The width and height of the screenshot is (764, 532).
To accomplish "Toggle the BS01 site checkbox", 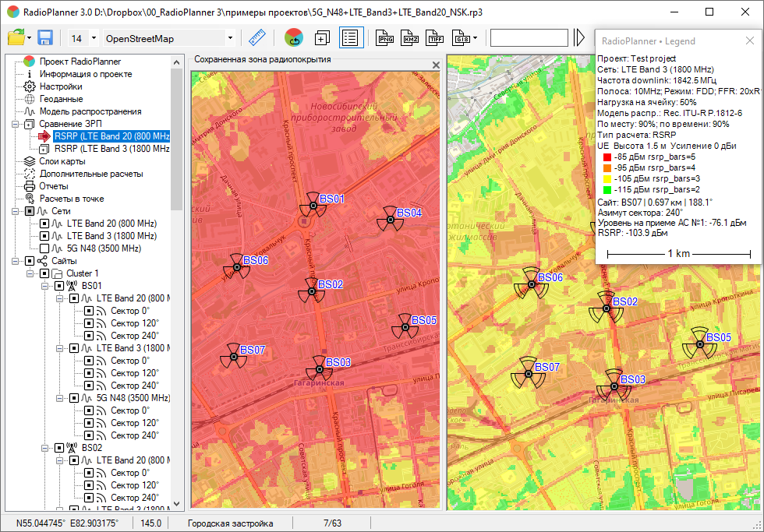I will tap(59, 286).
